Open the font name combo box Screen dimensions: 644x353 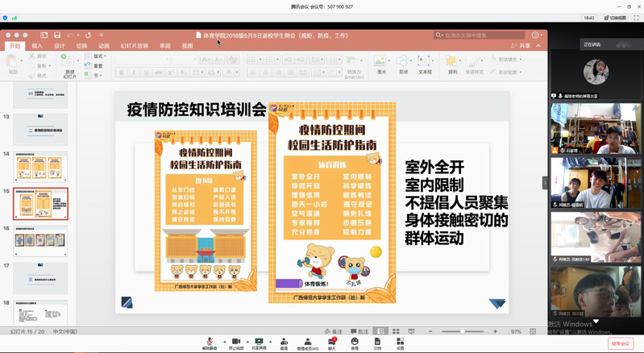click(x=143, y=60)
